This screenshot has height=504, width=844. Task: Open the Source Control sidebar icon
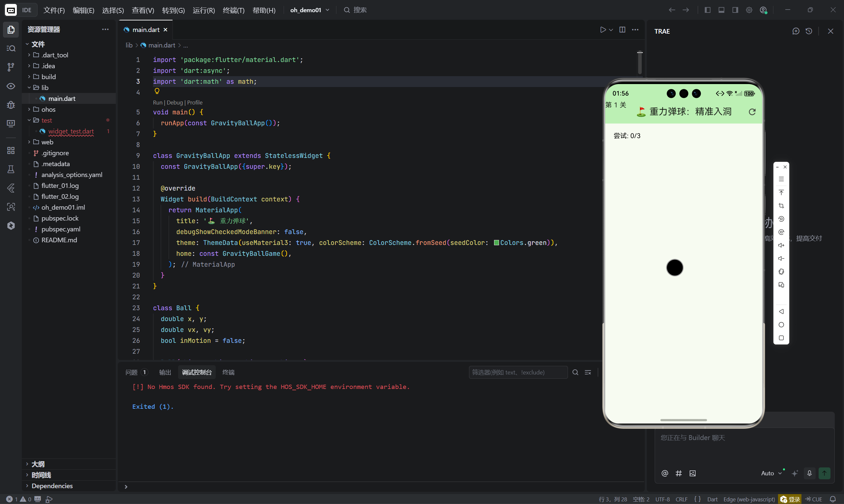11,67
